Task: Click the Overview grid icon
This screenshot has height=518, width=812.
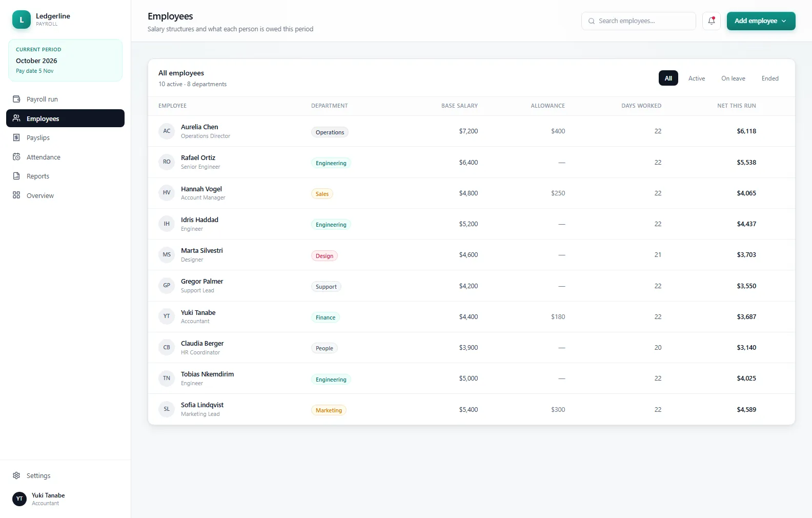Action: tap(16, 195)
